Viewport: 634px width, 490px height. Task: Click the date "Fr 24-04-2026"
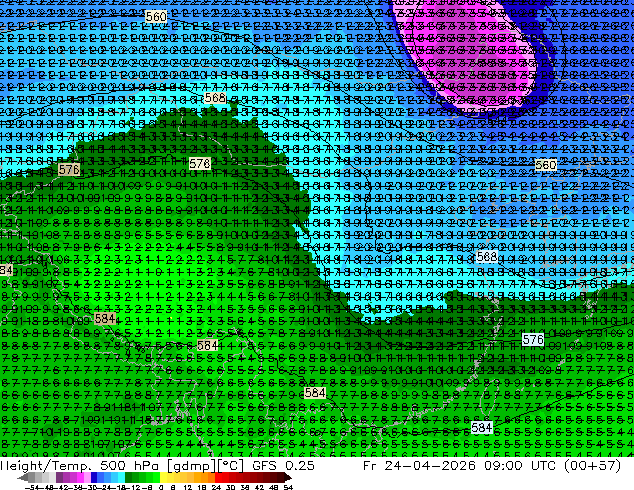pyautogui.click(x=419, y=465)
